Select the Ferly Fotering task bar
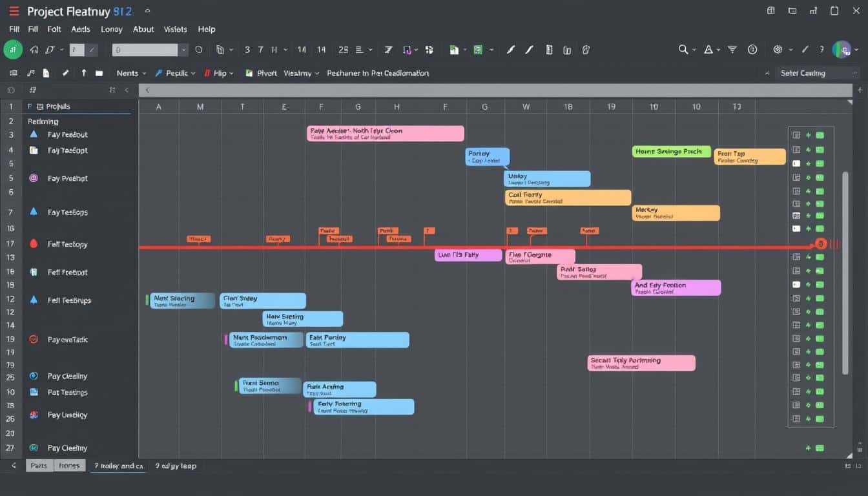 [x=364, y=407]
